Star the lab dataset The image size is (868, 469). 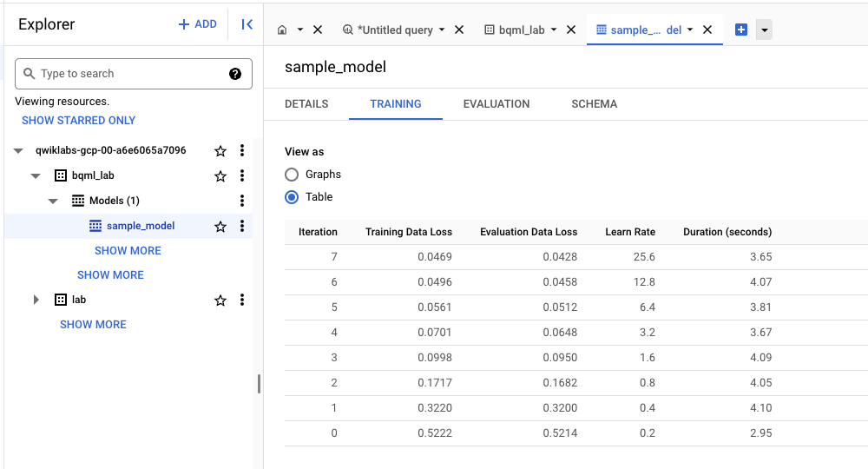pyautogui.click(x=220, y=300)
